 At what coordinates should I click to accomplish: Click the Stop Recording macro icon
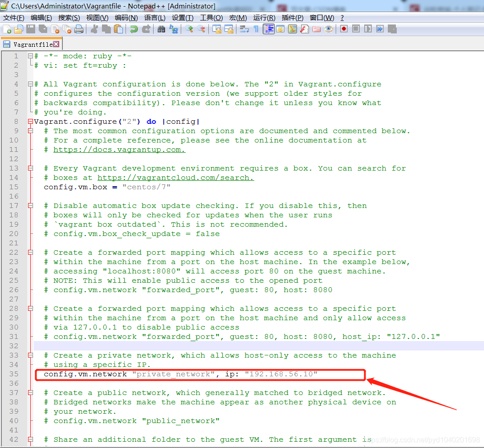pos(356,29)
